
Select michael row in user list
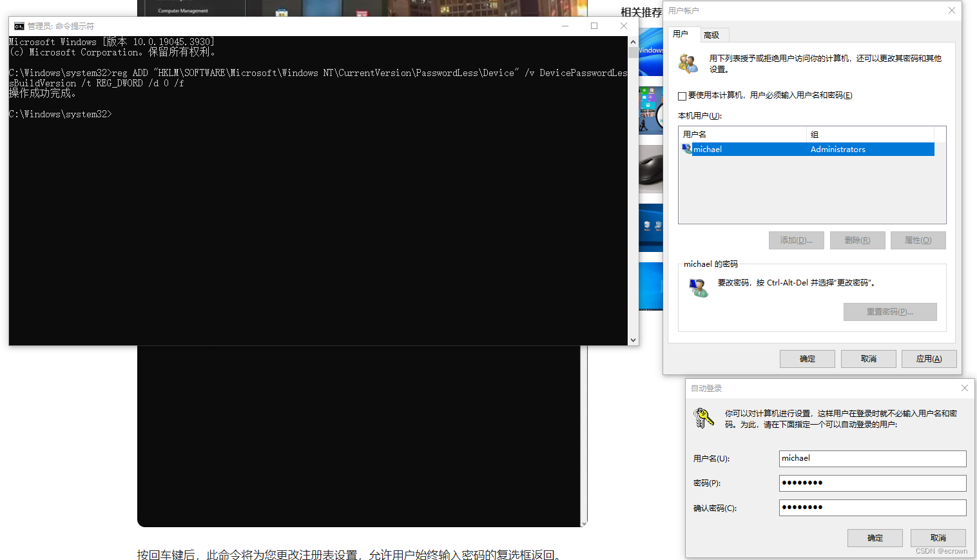pos(812,150)
